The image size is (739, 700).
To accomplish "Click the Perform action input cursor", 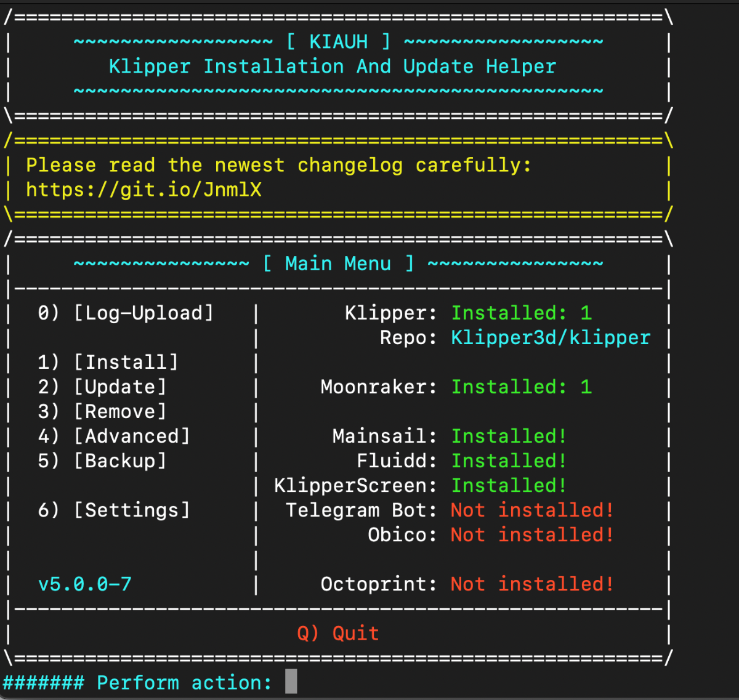I will coord(291,682).
